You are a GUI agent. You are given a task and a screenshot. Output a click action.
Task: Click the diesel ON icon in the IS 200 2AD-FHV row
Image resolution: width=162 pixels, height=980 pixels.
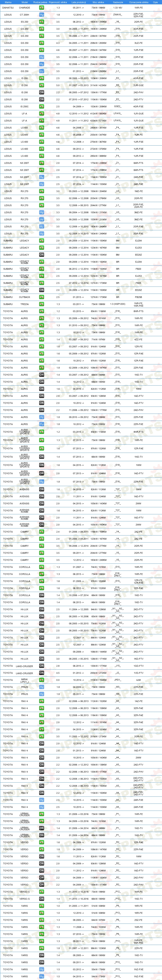click(41, 92)
